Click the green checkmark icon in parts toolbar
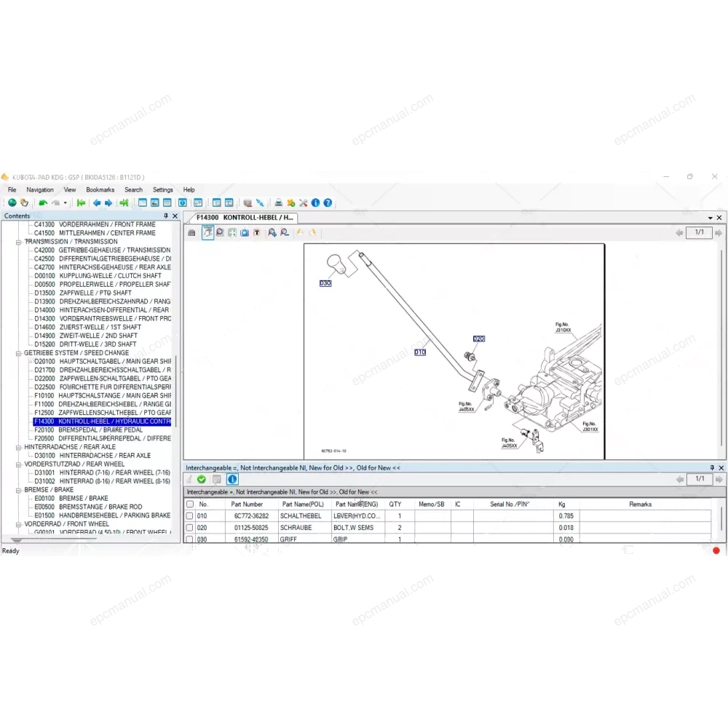Screen dimensions: 728x728 (202, 480)
